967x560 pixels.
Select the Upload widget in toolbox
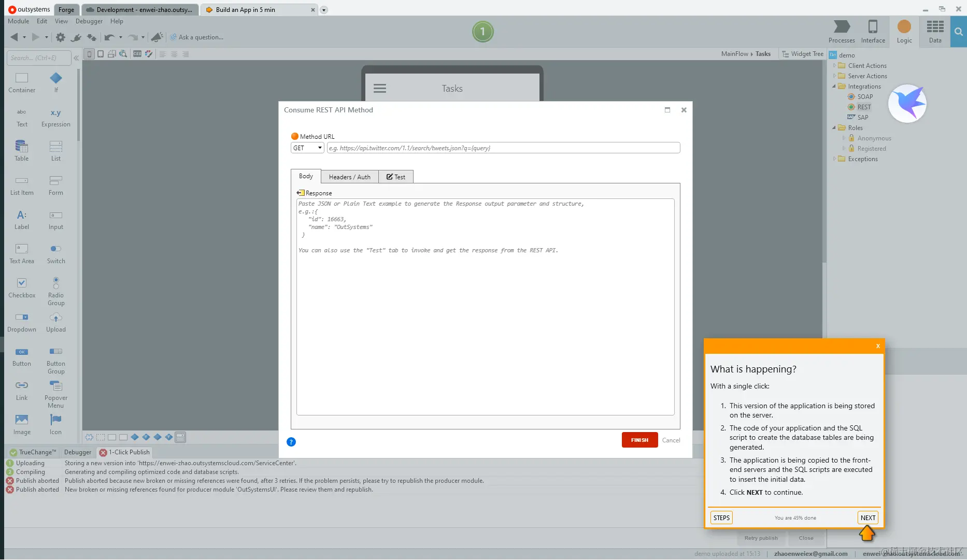point(56,322)
